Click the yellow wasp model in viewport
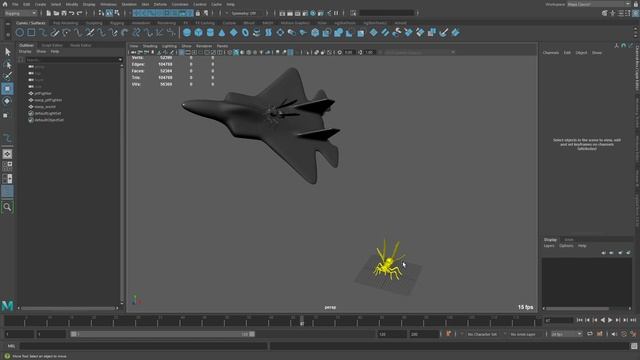The height and width of the screenshot is (360, 640). 389,263
